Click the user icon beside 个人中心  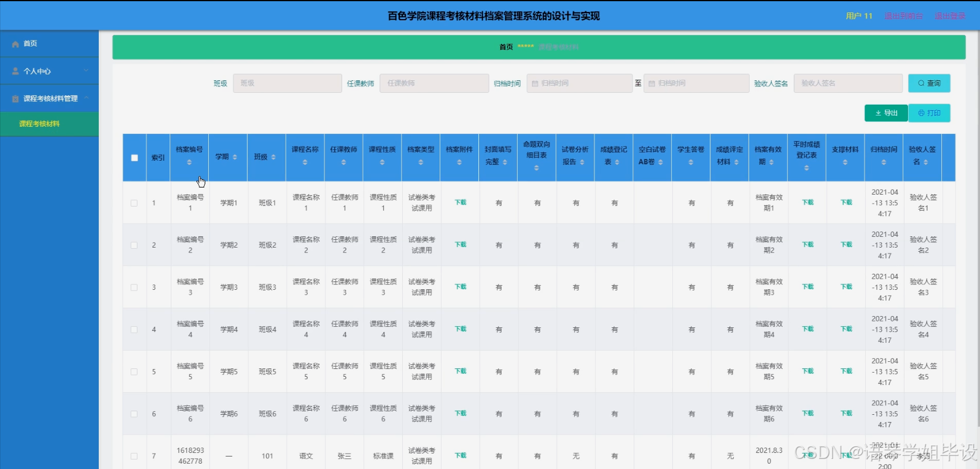(15, 71)
